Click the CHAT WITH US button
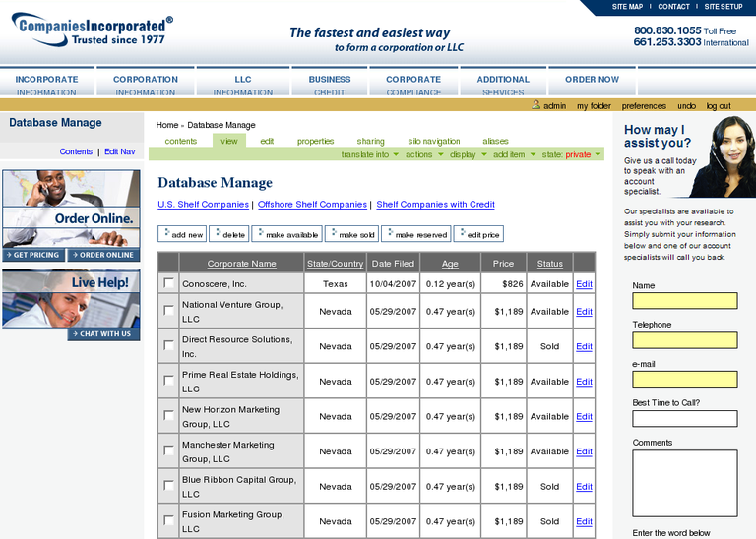Screen dimensions: 756x539 coord(103,333)
